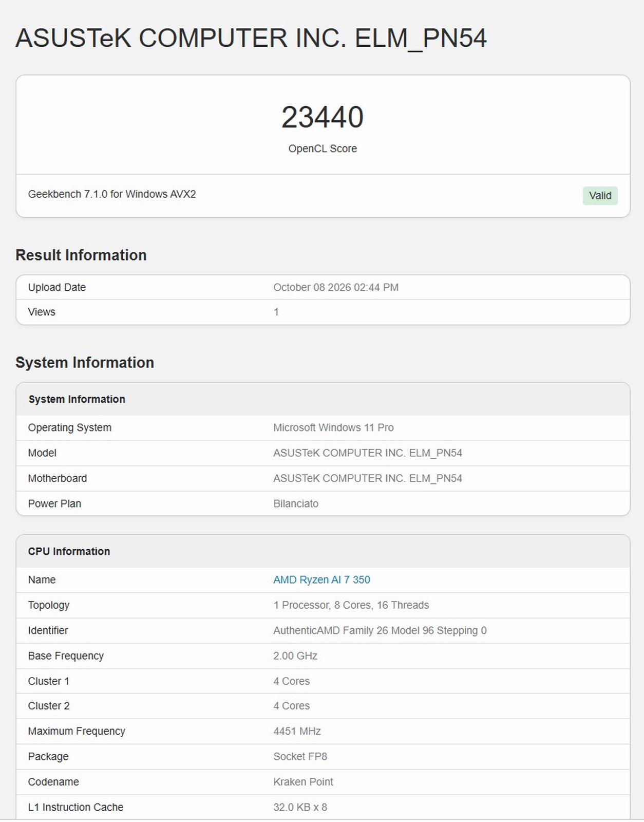The height and width of the screenshot is (822, 644).
Task: Click the Codename value Kraken Point
Action: coord(303,782)
